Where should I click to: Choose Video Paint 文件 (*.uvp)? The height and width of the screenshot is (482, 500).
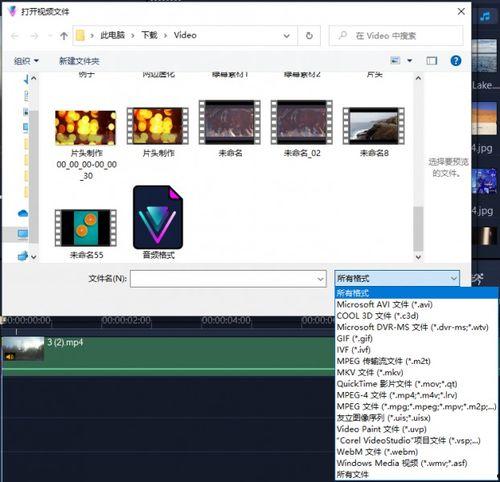point(416,429)
